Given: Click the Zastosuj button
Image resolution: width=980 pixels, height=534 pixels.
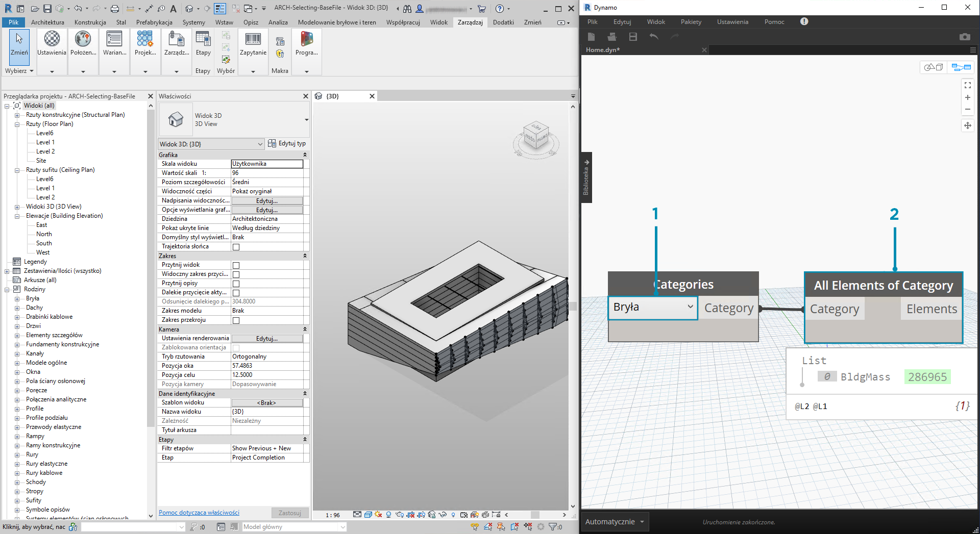Looking at the screenshot, I should [x=289, y=513].
